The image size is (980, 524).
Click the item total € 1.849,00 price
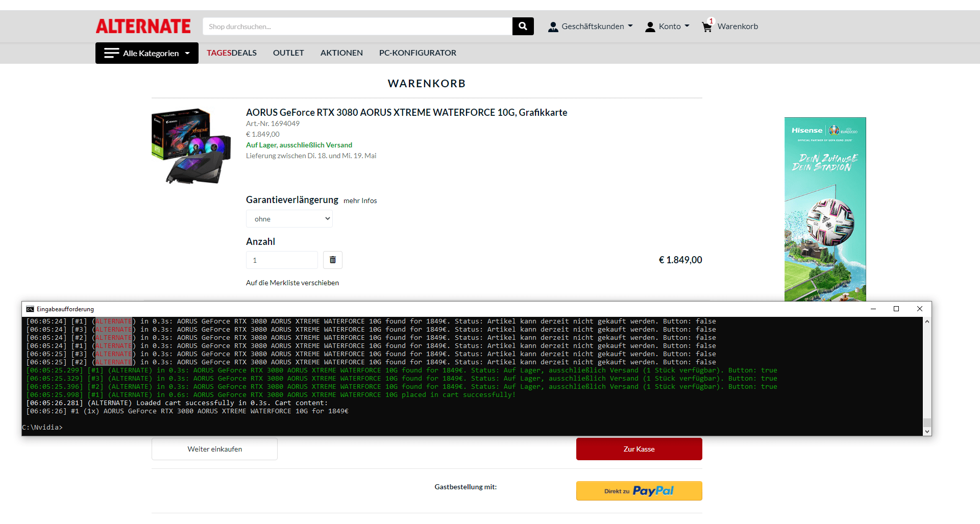[x=680, y=260]
